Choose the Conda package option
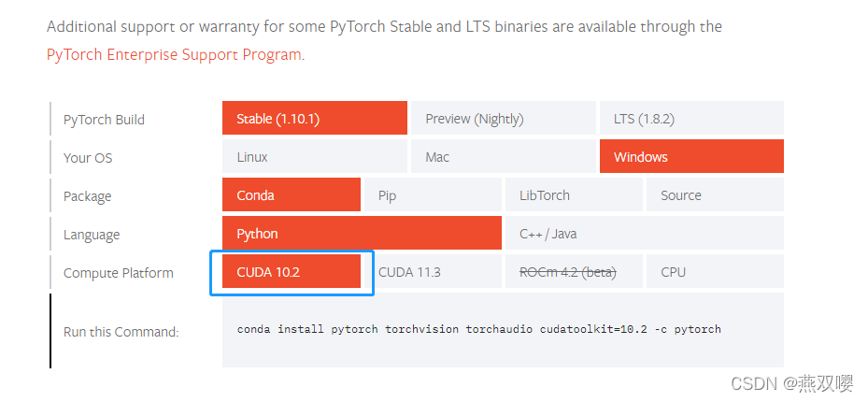This screenshot has height=402, width=868. [292, 194]
